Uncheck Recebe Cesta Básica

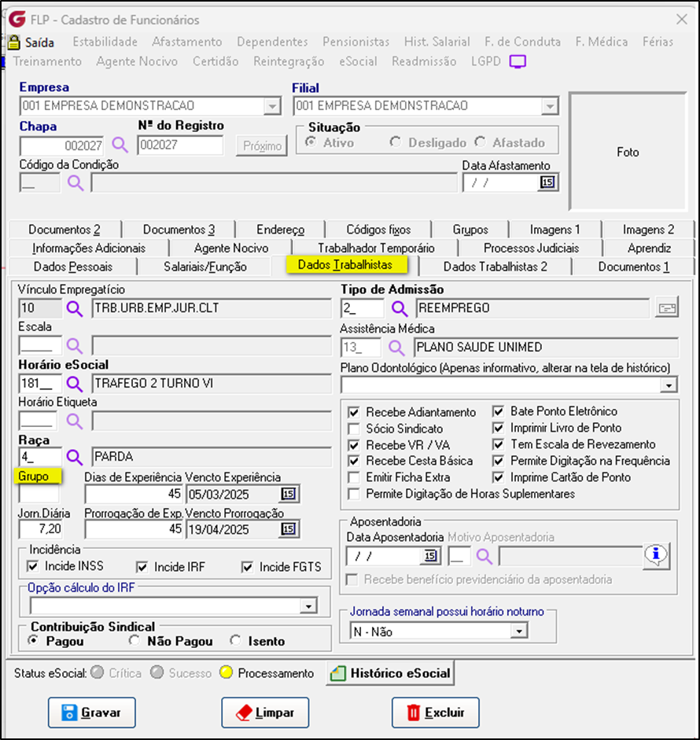tap(354, 461)
